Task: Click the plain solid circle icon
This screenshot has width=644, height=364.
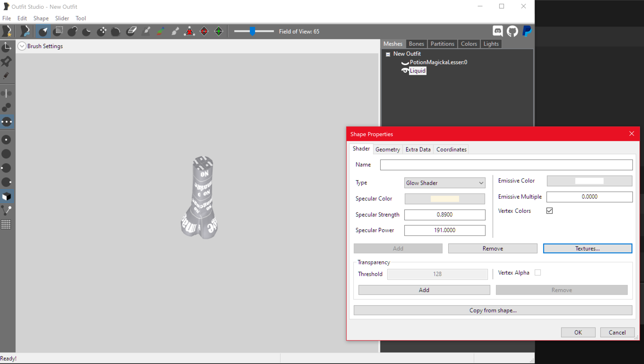Action: tap(6, 154)
